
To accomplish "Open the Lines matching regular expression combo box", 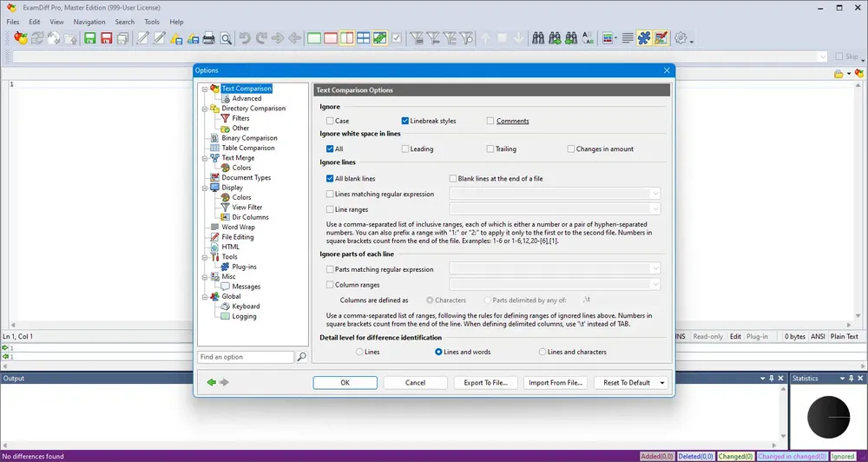I will click(555, 194).
